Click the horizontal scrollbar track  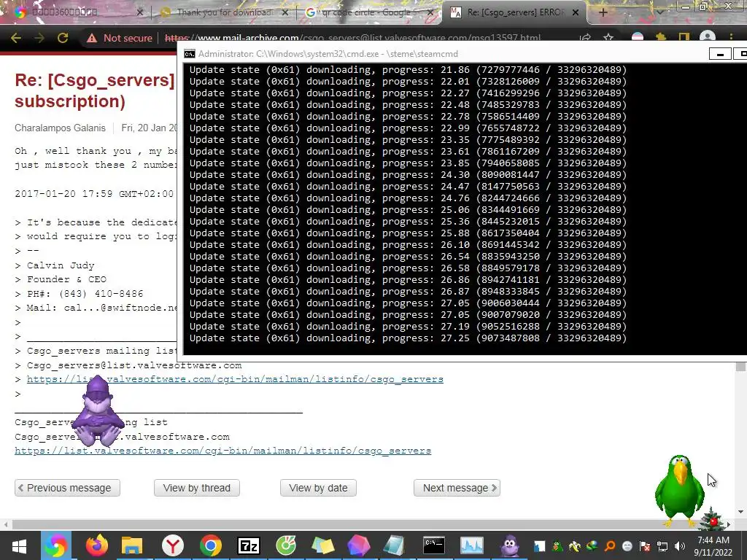tap(367, 525)
